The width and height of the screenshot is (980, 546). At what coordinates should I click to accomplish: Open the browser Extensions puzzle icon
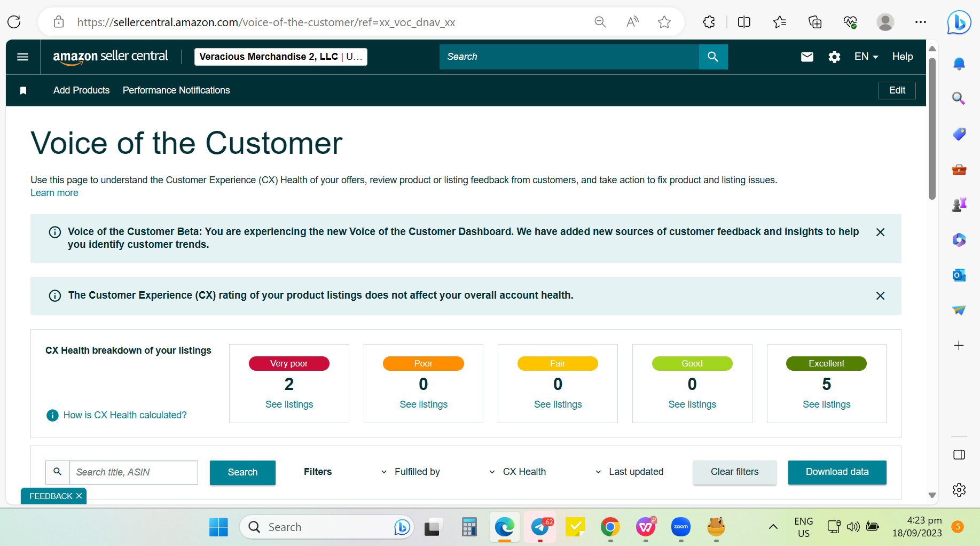(709, 22)
